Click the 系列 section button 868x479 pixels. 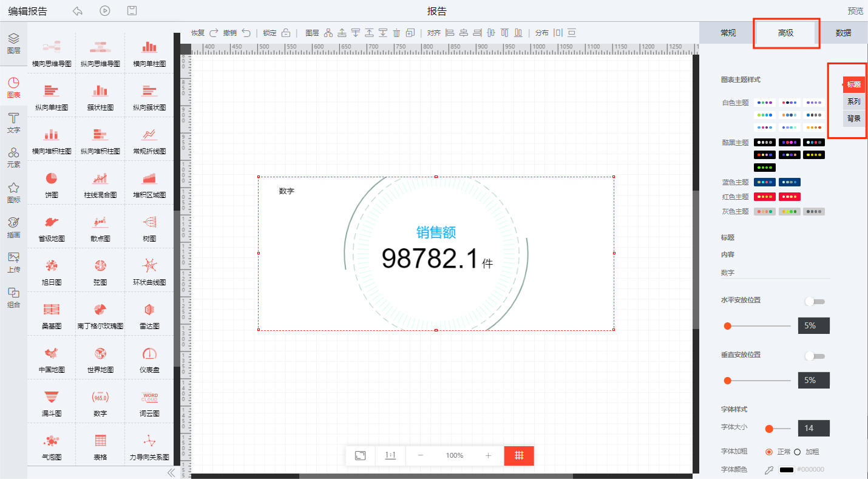click(x=853, y=101)
